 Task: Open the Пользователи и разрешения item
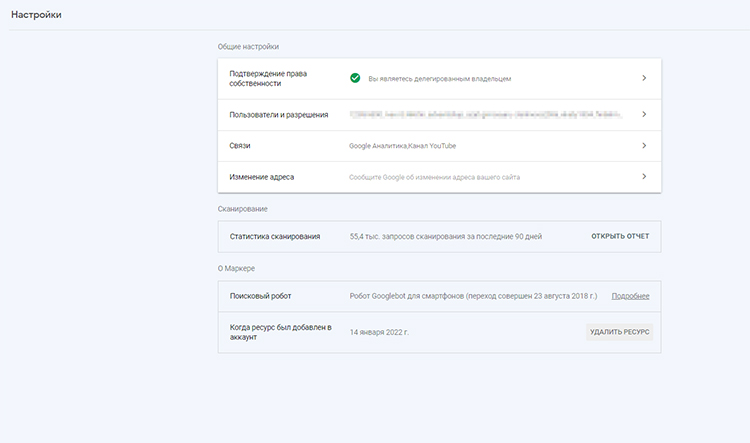[x=279, y=115]
